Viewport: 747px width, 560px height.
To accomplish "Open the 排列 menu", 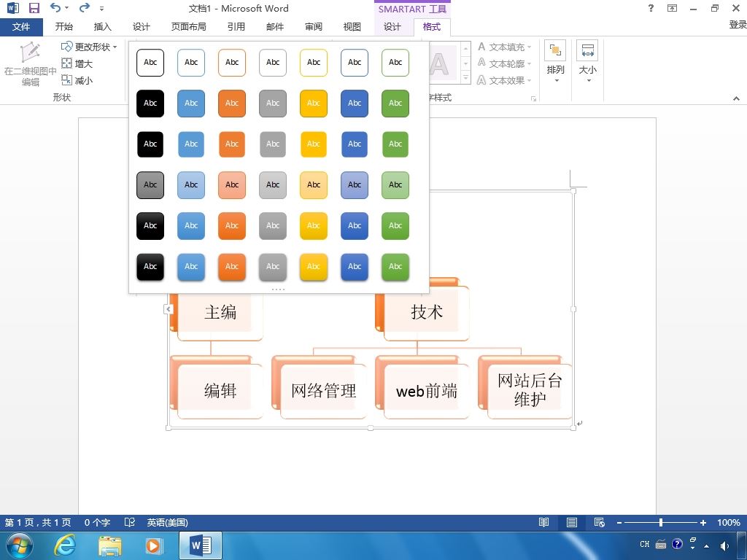I will [x=555, y=62].
